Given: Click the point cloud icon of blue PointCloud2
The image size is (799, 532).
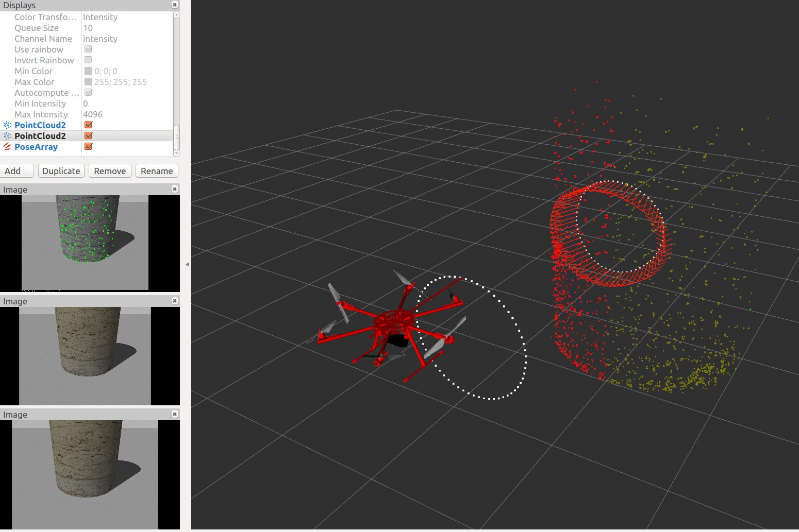Looking at the screenshot, I should [7, 125].
